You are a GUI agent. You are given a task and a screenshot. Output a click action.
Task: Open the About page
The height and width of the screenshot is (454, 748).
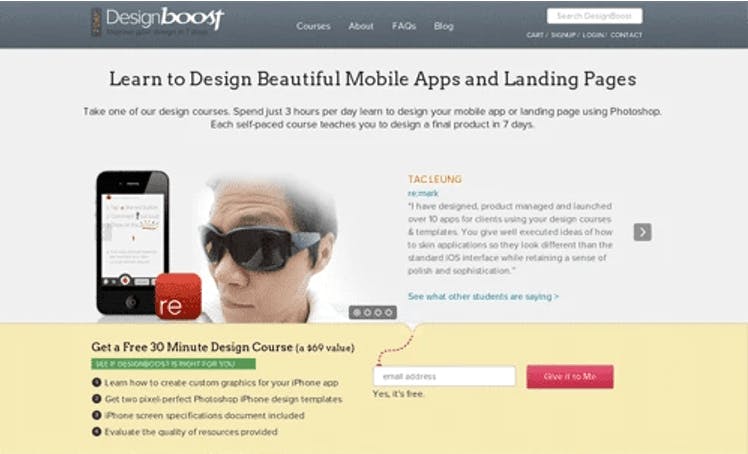(361, 26)
